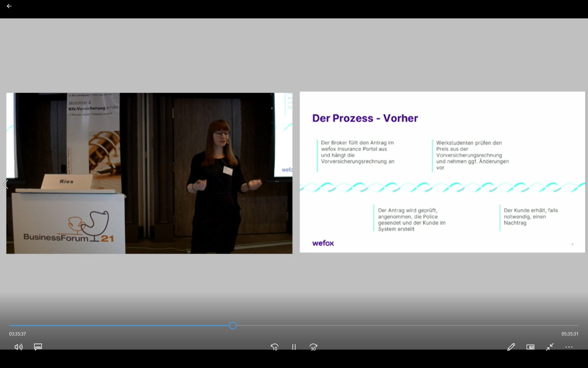This screenshot has width=588, height=368.
Task: Skip back 10 seconds
Action: click(x=275, y=347)
